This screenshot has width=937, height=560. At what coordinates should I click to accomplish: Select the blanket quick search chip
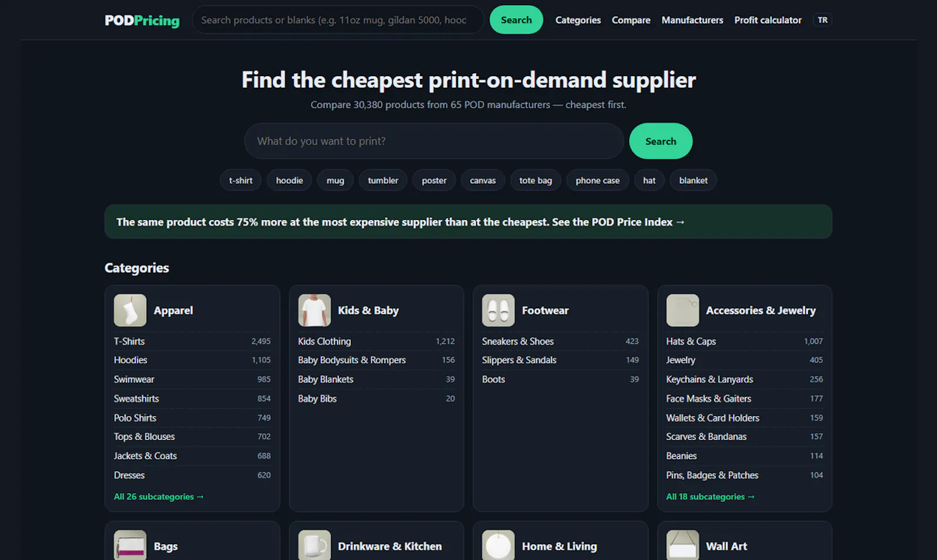[693, 180]
